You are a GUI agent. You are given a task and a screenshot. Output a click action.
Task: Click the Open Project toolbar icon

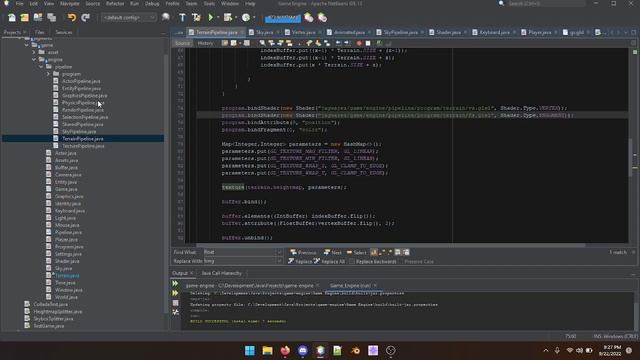point(38,18)
